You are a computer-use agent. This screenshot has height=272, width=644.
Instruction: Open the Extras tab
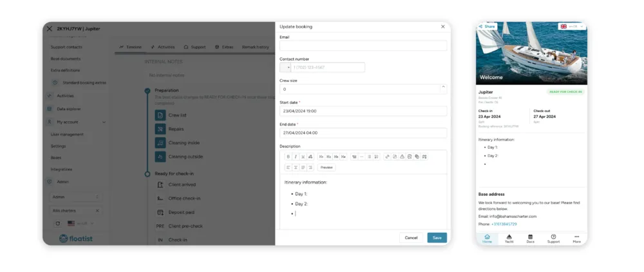tap(224, 47)
